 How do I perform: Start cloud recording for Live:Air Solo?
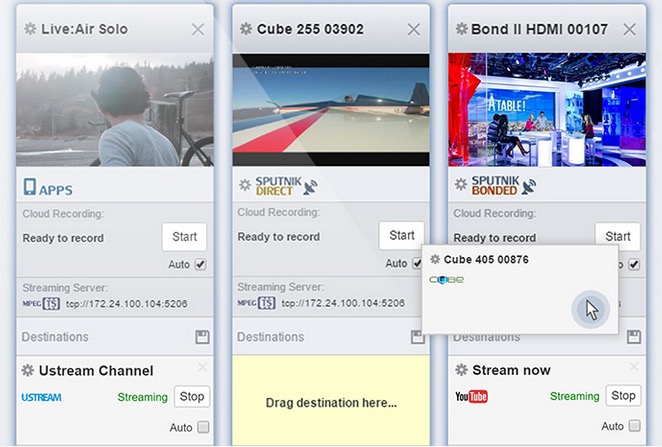click(x=184, y=237)
